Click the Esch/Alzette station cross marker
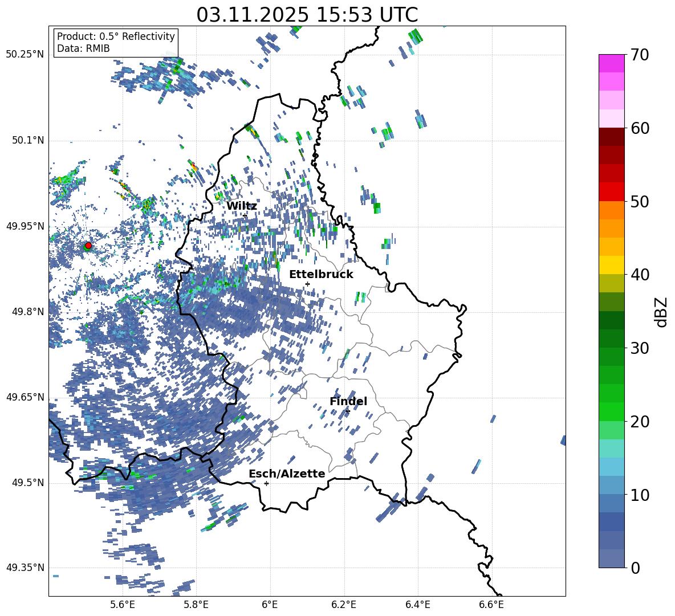This screenshot has height=616, width=675. (x=266, y=483)
